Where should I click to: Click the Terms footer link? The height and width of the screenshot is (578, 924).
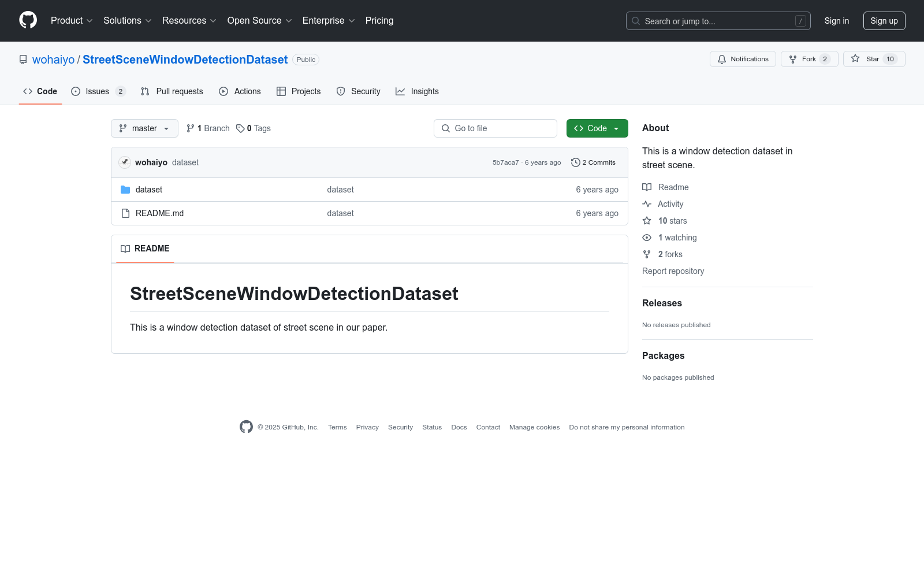pyautogui.click(x=337, y=427)
